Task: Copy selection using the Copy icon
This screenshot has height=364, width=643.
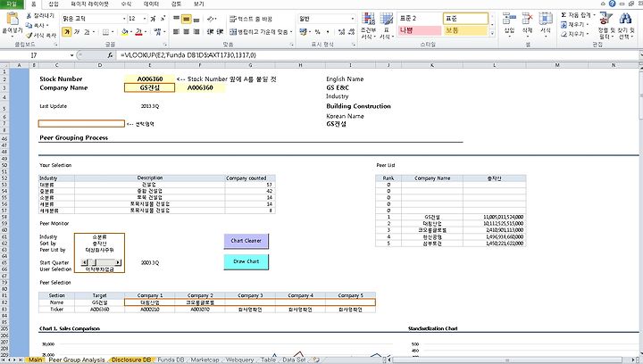Action: [29, 25]
